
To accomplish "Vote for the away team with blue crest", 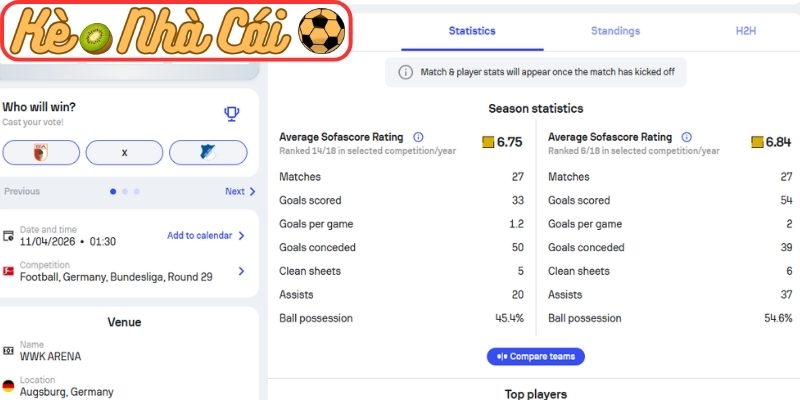I will [208, 153].
